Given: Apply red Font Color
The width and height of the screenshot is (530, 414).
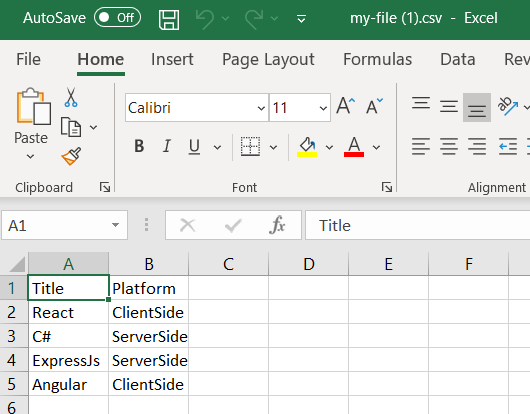Looking at the screenshot, I should 354,147.
